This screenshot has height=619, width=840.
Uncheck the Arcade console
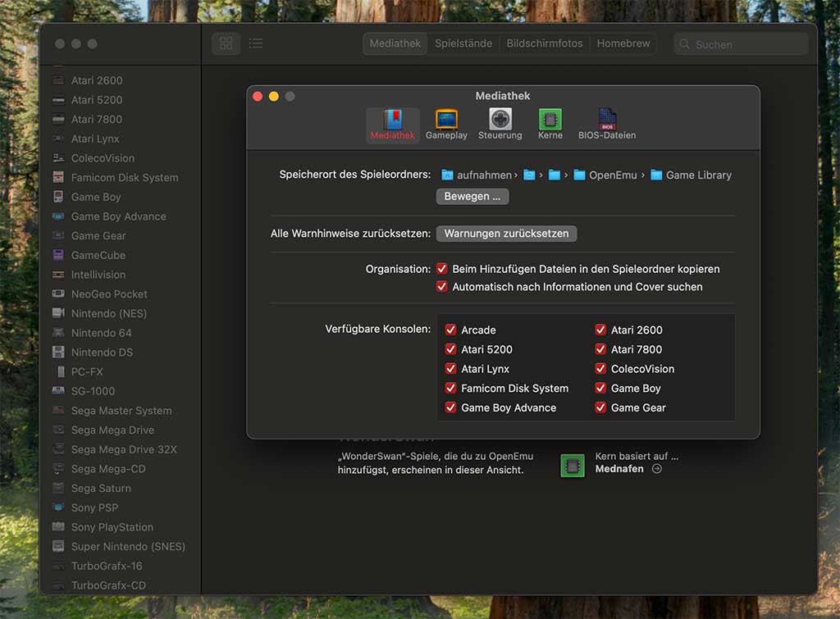point(450,330)
